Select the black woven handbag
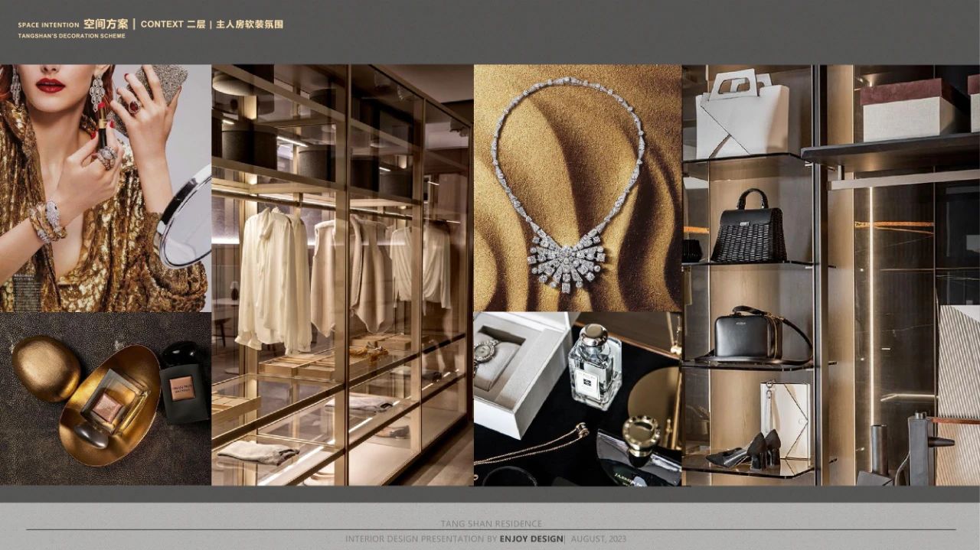Screen dimensions: 980x550 [x=748, y=230]
